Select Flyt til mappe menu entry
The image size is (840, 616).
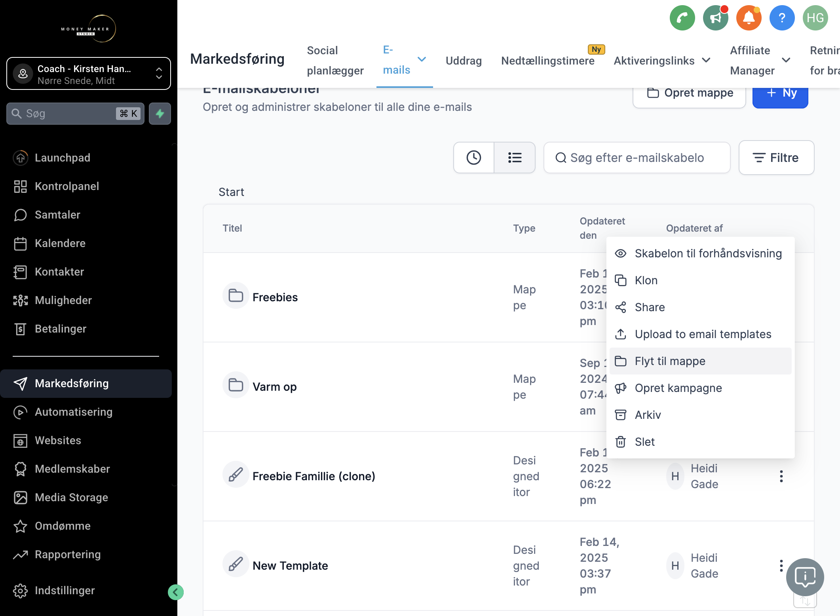(700, 361)
